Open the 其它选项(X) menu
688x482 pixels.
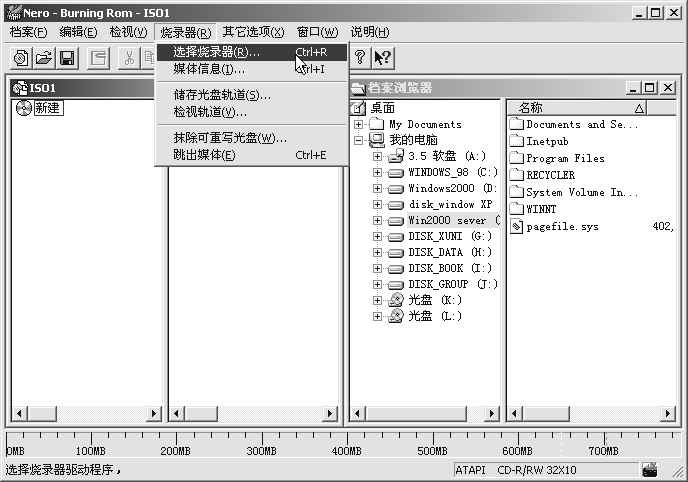tap(253, 32)
